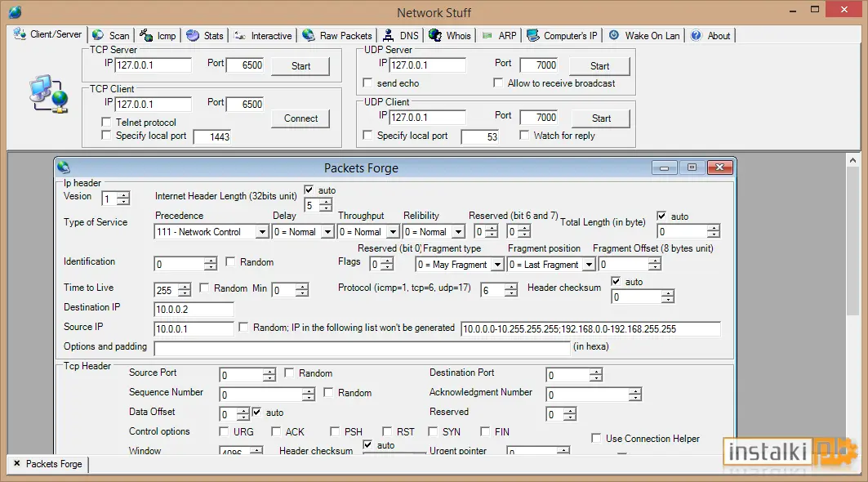Screen dimensions: 868x482
Task: Click the Source IP input field
Action: point(194,329)
